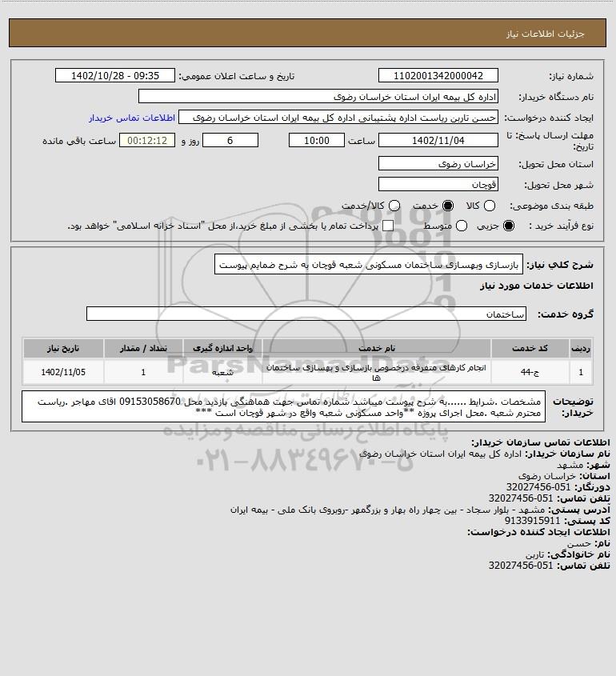The width and height of the screenshot is (616, 676).
Task: Click the اطلاعات خدمات مورد نیاز heading
Action: coord(537,286)
